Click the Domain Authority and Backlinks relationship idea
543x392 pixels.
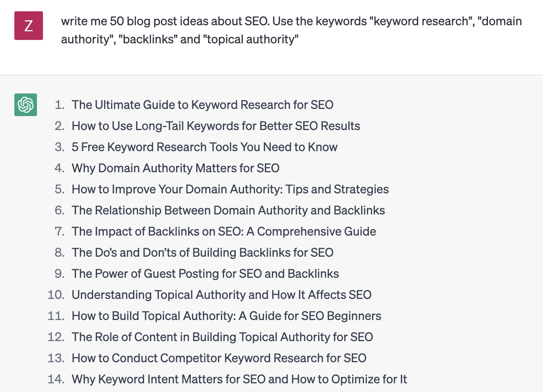[x=228, y=210]
